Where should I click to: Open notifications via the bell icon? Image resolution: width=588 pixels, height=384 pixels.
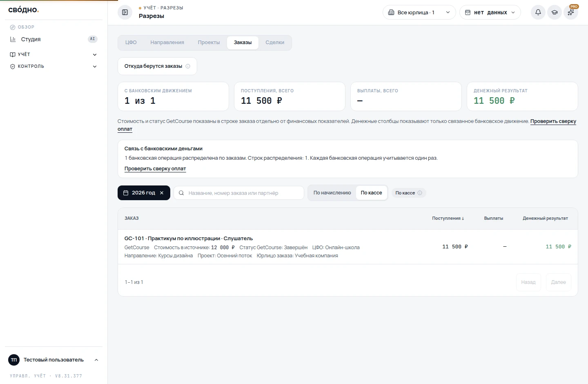click(x=538, y=12)
